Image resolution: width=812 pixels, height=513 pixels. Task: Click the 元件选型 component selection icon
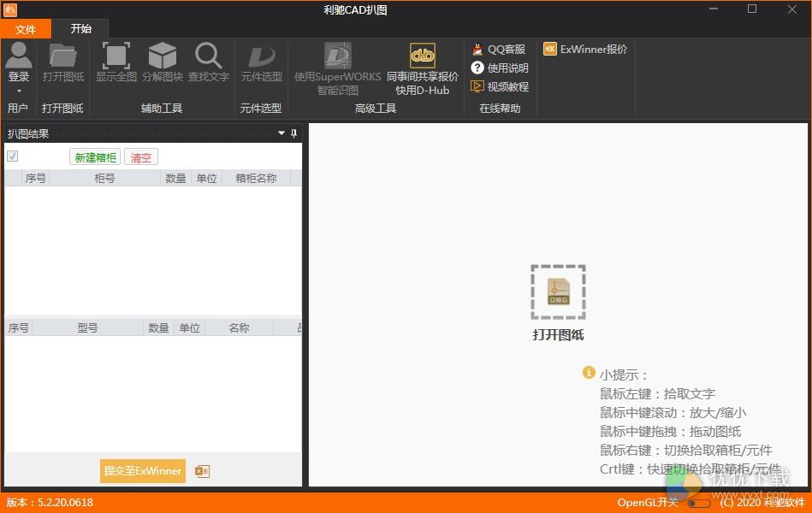coord(262,56)
